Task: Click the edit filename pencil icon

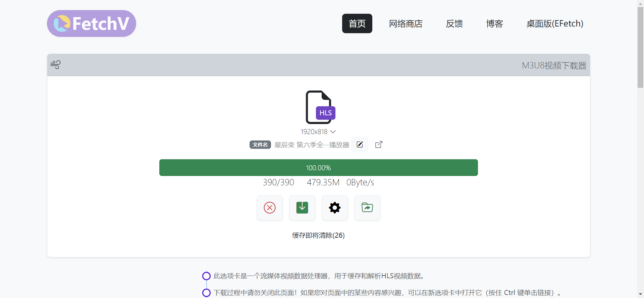Action: point(360,144)
